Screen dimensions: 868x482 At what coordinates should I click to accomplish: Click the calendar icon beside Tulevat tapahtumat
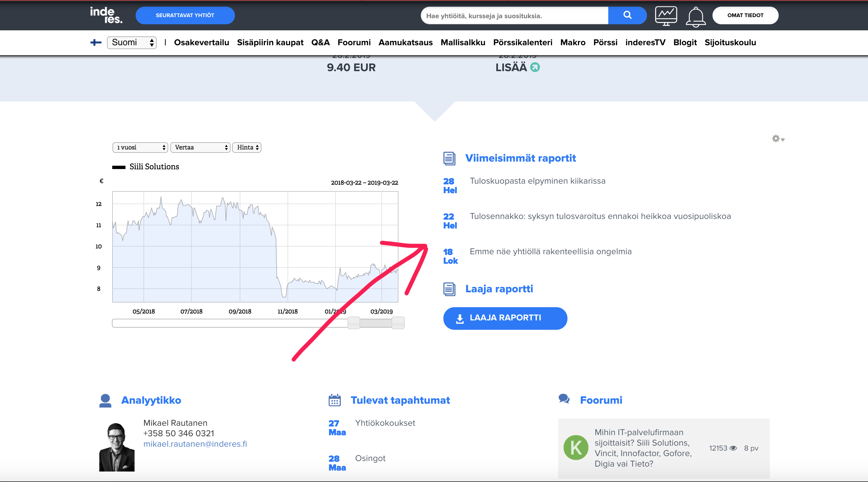(x=334, y=400)
